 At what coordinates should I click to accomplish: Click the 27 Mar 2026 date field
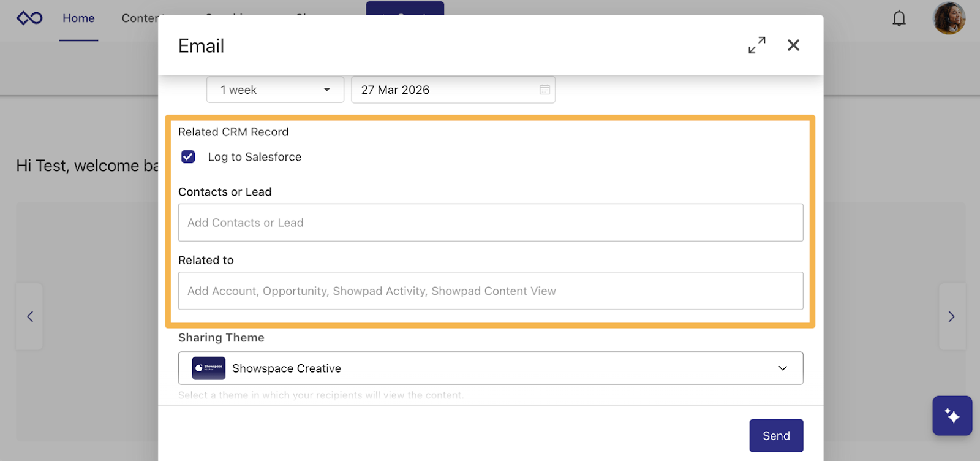pyautogui.click(x=453, y=90)
